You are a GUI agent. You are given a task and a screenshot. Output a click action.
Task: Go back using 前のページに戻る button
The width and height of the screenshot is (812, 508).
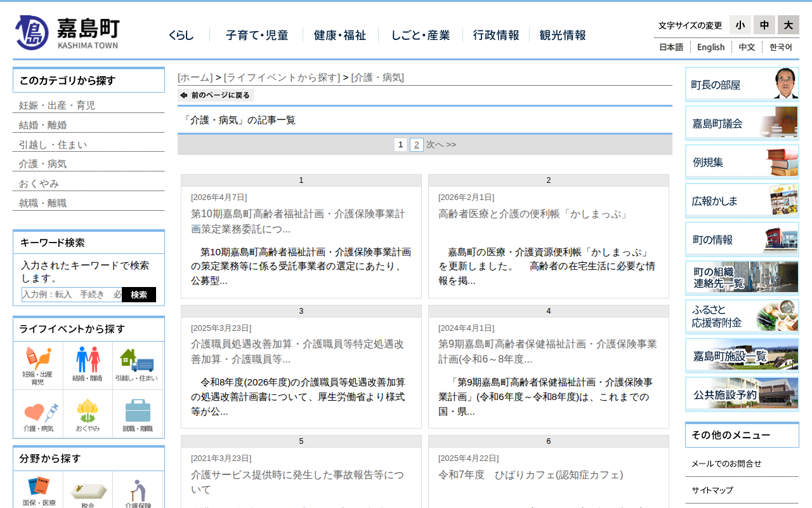pos(216,95)
